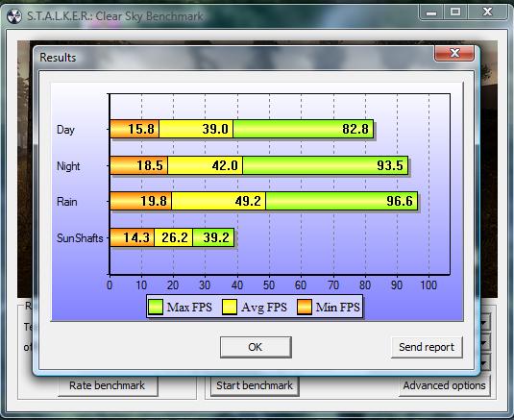Click the Send report button
Image resolution: width=514 pixels, height=420 pixels.
427,347
